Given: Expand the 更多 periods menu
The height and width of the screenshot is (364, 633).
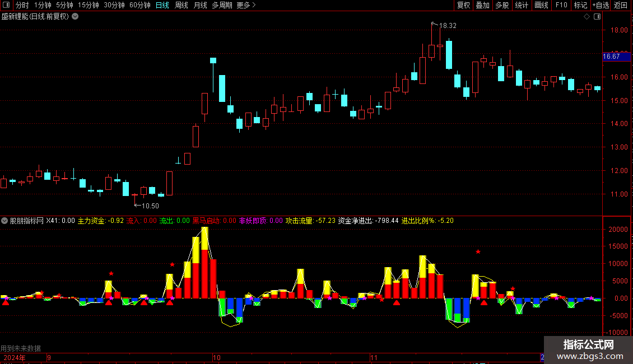Looking at the screenshot, I should coord(246,5).
